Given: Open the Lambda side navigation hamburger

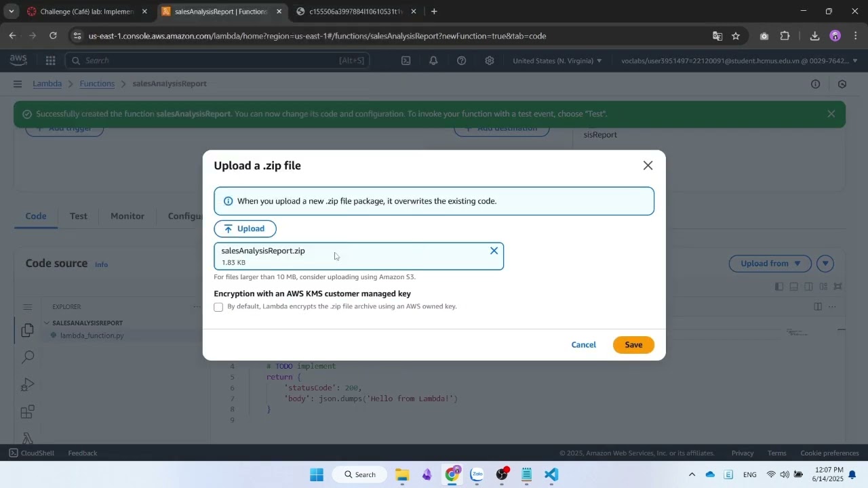Looking at the screenshot, I should (17, 84).
